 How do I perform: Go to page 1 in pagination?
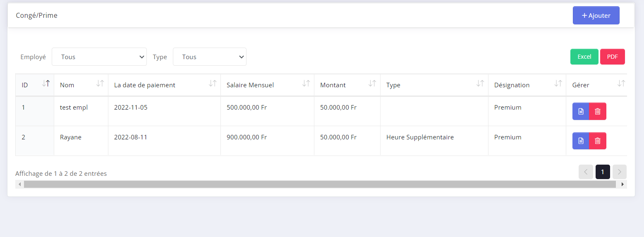click(603, 172)
